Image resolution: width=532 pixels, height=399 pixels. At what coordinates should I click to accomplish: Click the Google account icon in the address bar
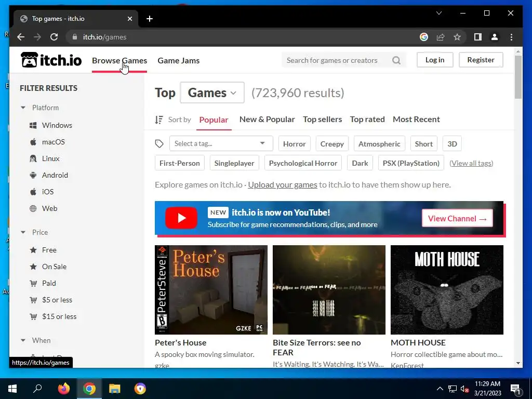[424, 37]
